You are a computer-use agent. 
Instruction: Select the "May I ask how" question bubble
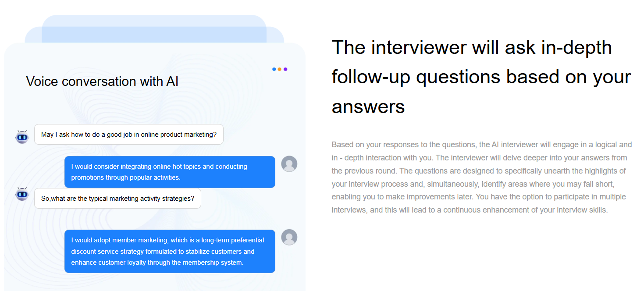(x=128, y=135)
